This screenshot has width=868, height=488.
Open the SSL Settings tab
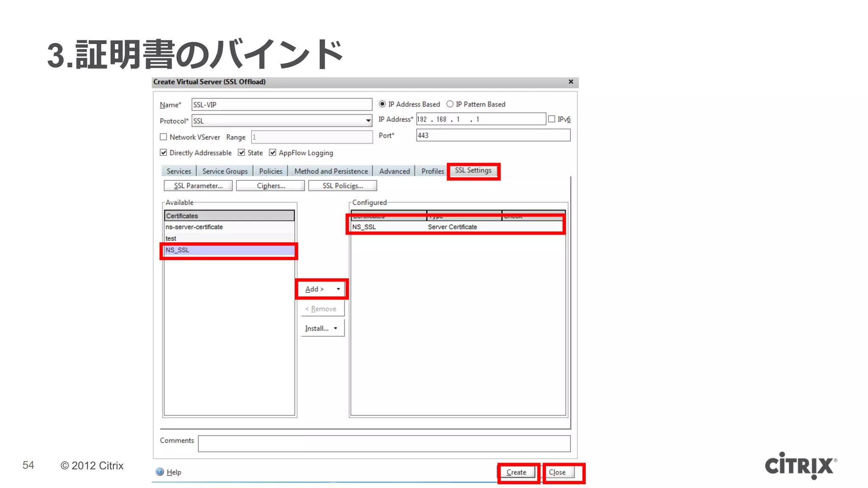click(x=473, y=170)
